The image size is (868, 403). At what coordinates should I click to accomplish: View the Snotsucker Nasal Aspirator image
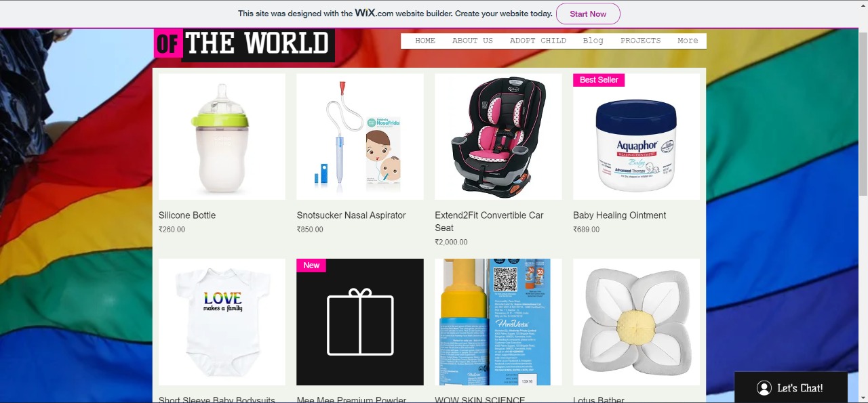(x=360, y=136)
